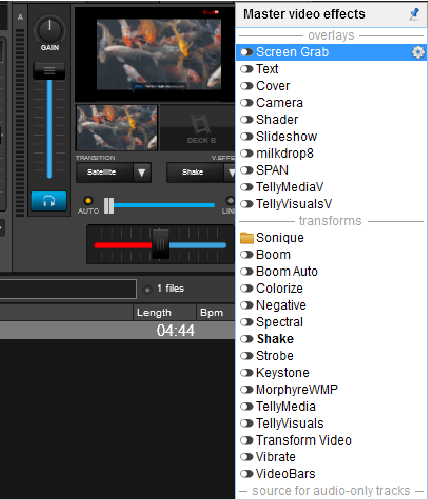Select the Slideshow overlay entry

(x=287, y=136)
